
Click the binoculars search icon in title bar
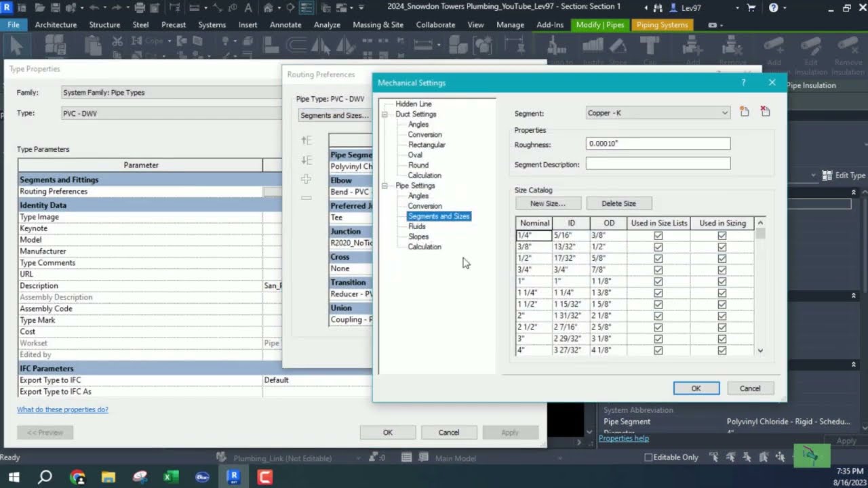click(x=657, y=7)
